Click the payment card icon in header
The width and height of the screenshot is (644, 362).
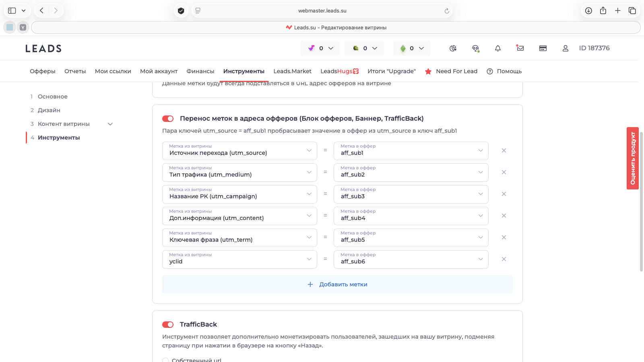(x=543, y=48)
